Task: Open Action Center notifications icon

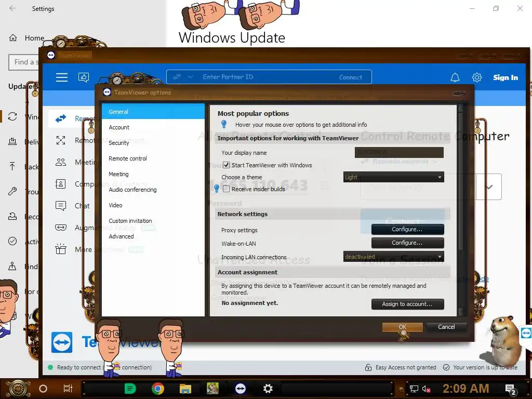Action: (x=511, y=389)
